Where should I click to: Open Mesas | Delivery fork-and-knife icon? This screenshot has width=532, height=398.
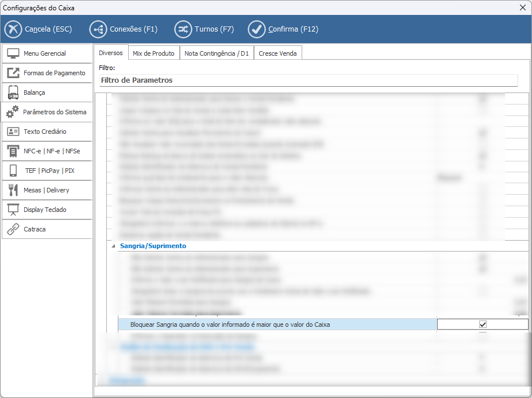[13, 190]
